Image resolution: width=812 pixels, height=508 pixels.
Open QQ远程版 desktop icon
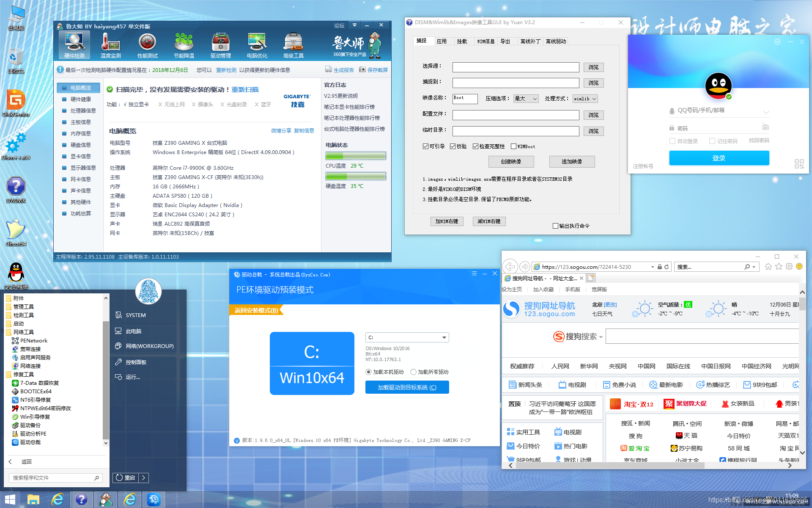[16, 276]
